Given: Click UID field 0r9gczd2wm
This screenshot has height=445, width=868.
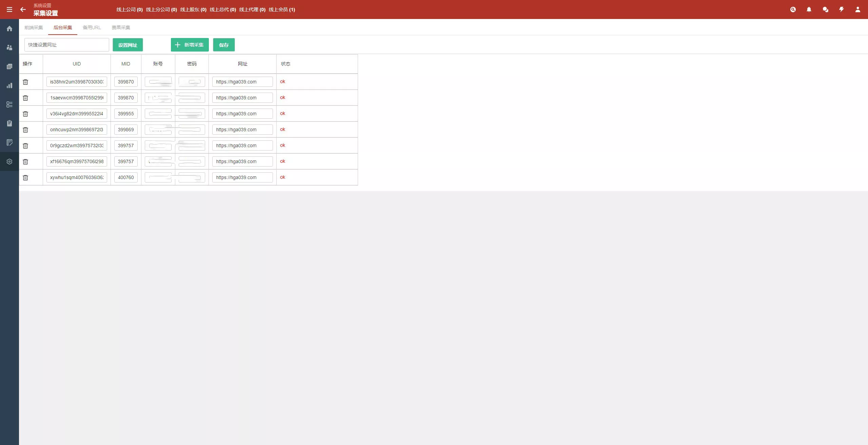Looking at the screenshot, I should [x=77, y=146].
